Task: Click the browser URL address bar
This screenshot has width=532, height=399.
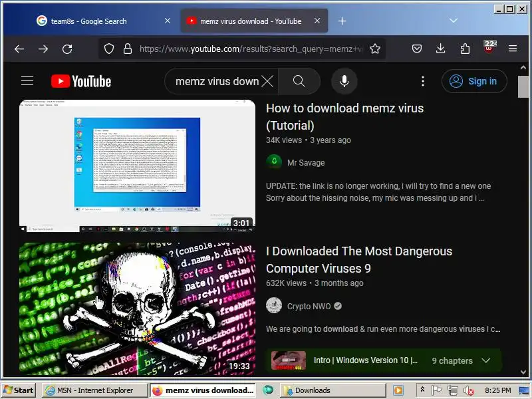Action: click(251, 49)
